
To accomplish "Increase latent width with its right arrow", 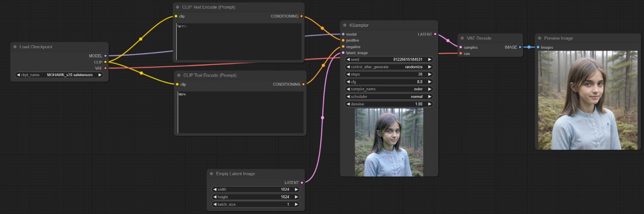I will pos(296,189).
